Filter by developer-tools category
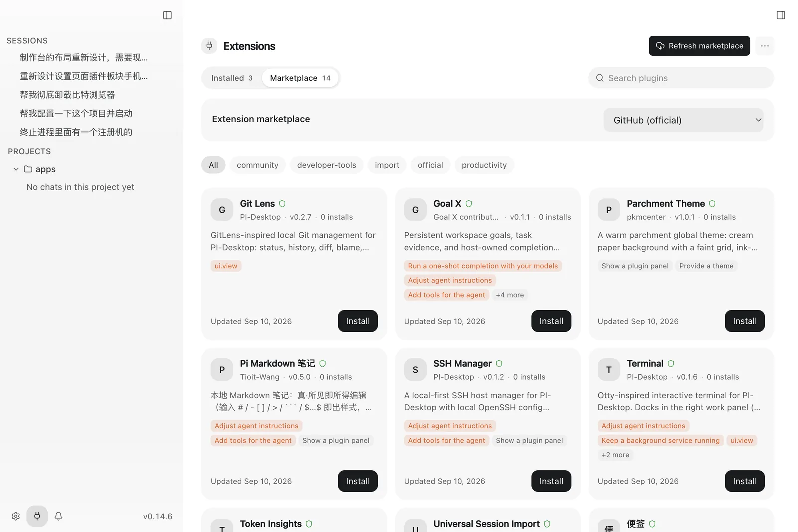This screenshot has width=798, height=532. 327,165
